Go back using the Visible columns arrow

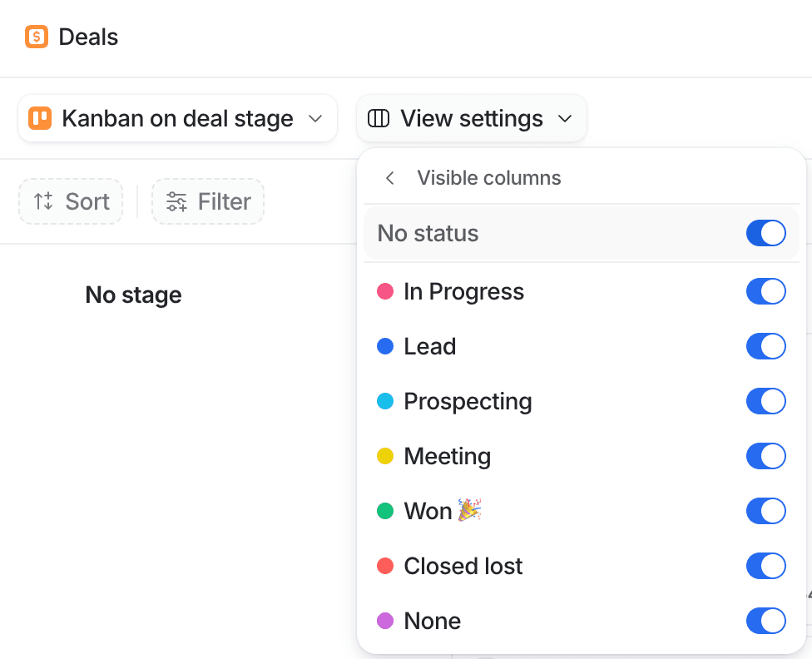coord(389,178)
